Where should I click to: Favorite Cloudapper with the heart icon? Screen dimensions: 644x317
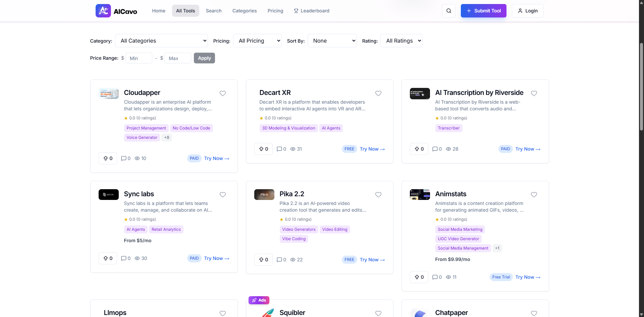[223, 93]
